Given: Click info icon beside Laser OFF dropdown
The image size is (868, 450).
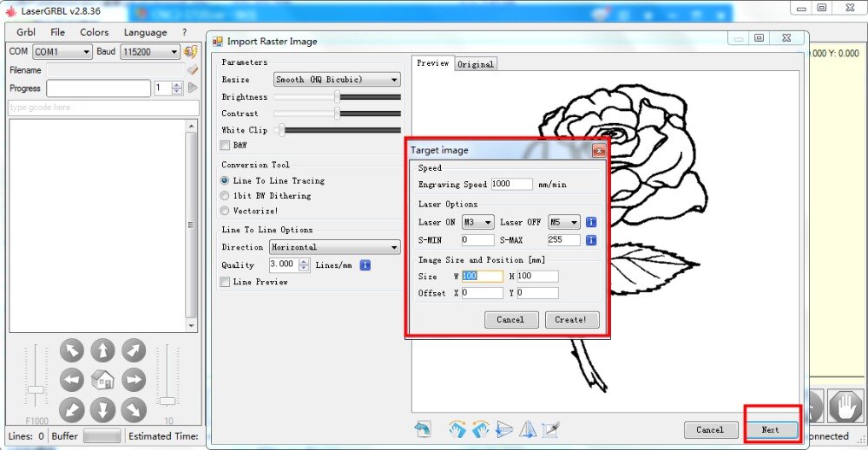Looking at the screenshot, I should point(591,222).
